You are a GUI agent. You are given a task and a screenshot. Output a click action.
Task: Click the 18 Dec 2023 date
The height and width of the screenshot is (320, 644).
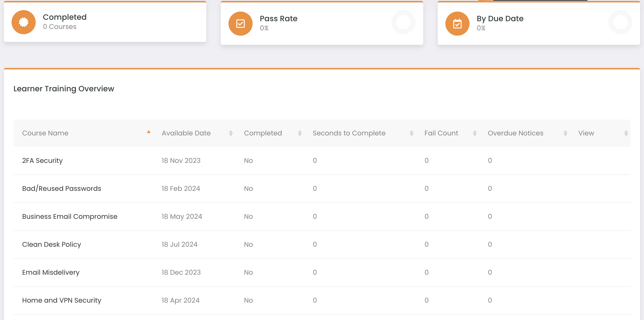[181, 272]
